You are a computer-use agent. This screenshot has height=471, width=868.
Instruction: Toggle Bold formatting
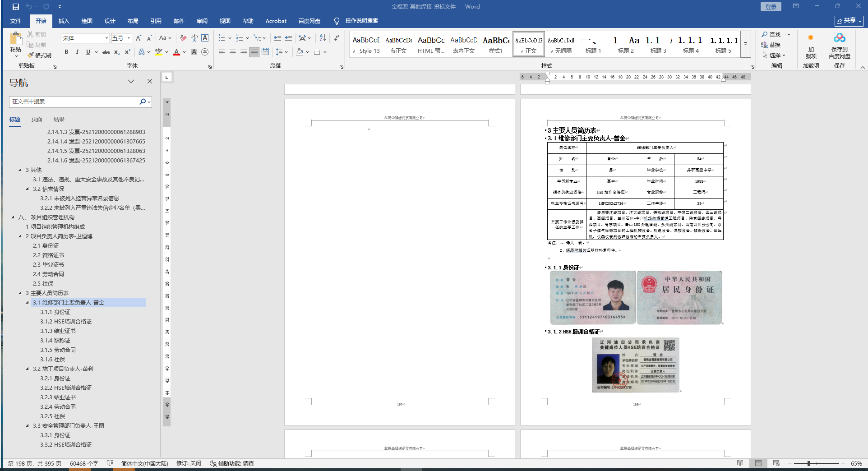tap(66, 52)
